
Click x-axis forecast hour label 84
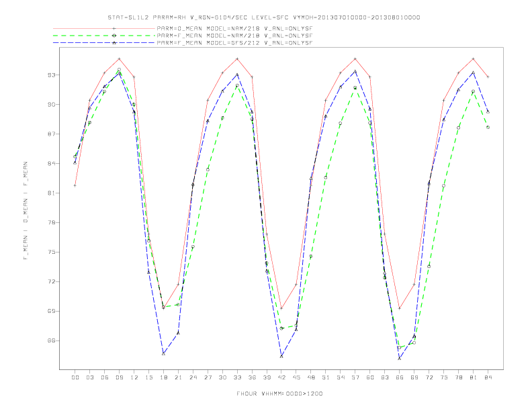tap(488, 377)
